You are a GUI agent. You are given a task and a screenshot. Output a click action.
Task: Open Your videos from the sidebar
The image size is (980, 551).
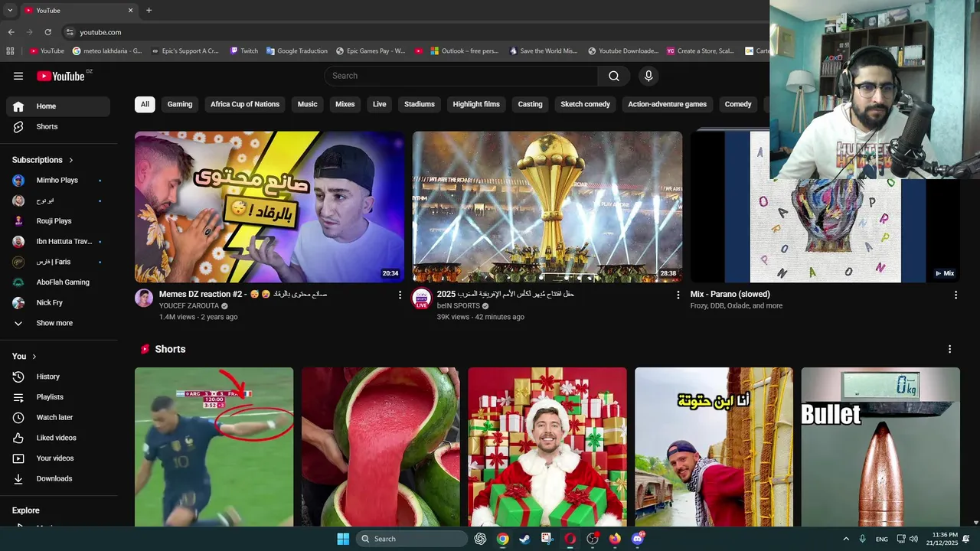point(58,458)
